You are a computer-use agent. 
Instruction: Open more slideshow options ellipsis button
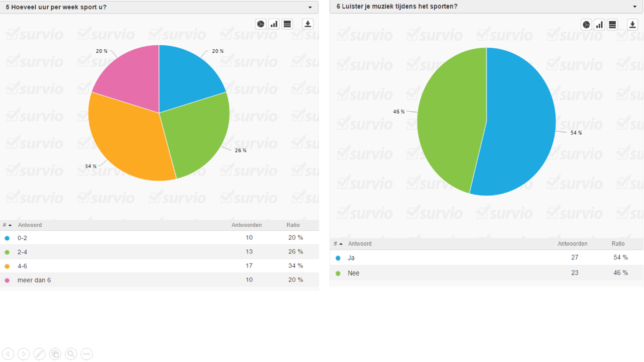coord(87,354)
